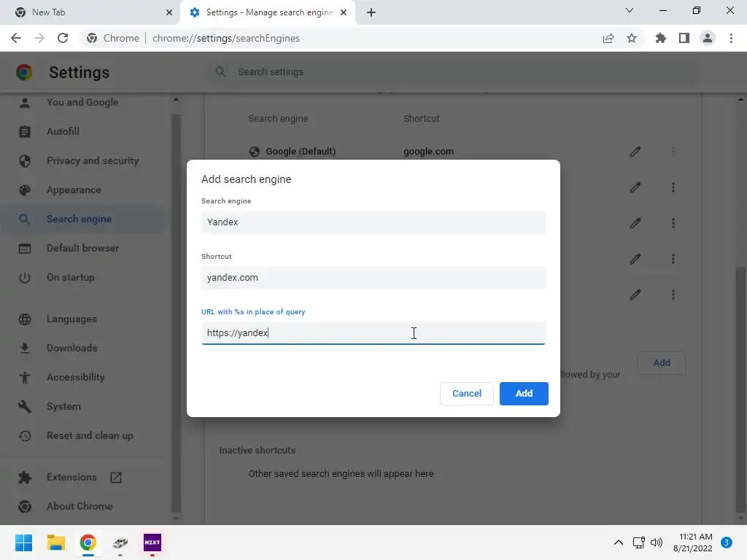Open File Explorer from taskbar
Image resolution: width=747 pixels, height=560 pixels.
tap(55, 542)
